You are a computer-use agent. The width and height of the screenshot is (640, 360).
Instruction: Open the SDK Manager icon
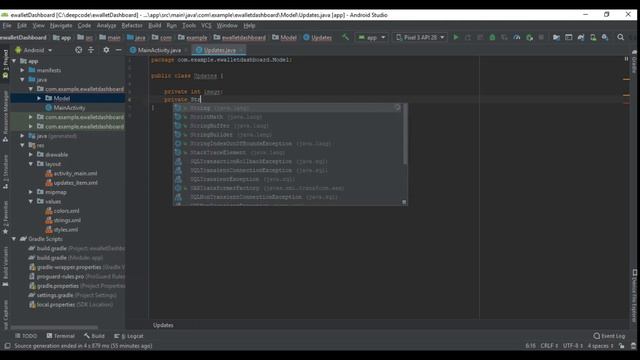click(605, 37)
